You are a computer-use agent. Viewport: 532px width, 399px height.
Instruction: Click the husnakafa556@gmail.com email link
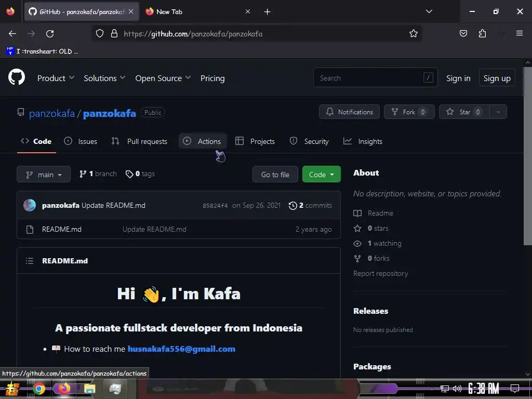tap(181, 349)
